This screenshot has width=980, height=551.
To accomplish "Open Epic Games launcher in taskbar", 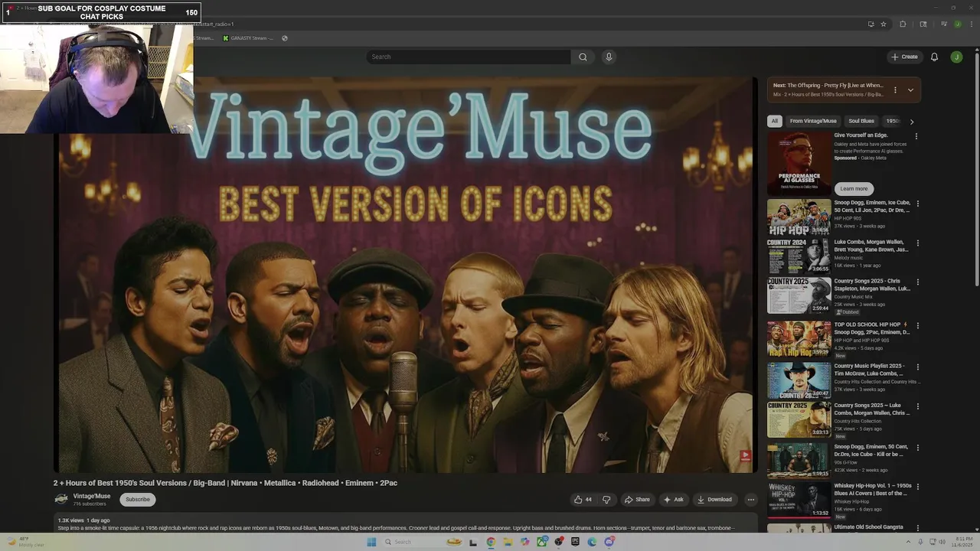I will coord(575,542).
